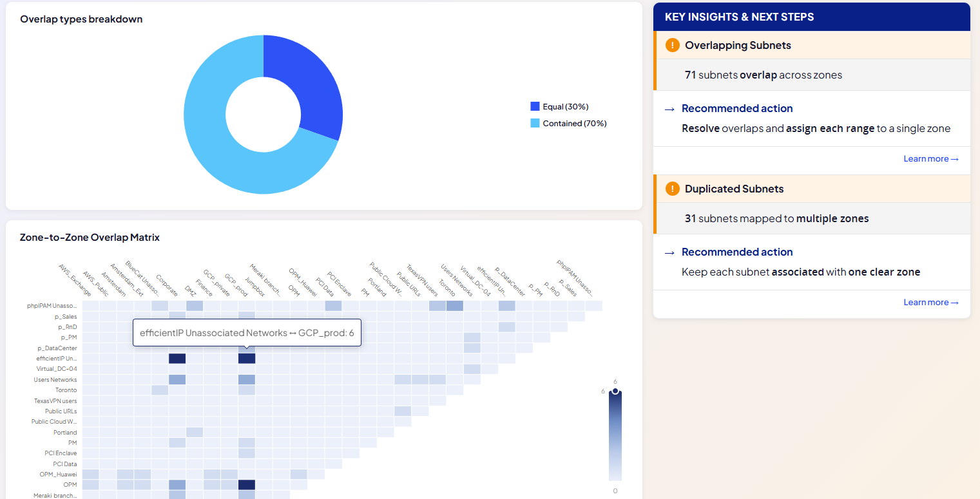Expand the Overlapping Subnets section header
This screenshot has width=980, height=499.
click(812, 45)
